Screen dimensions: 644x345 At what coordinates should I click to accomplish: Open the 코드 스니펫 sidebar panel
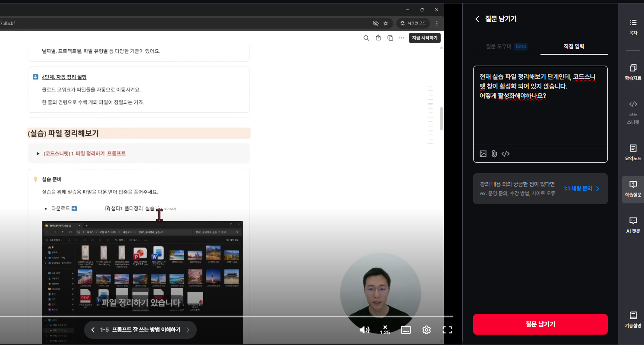[x=633, y=112]
